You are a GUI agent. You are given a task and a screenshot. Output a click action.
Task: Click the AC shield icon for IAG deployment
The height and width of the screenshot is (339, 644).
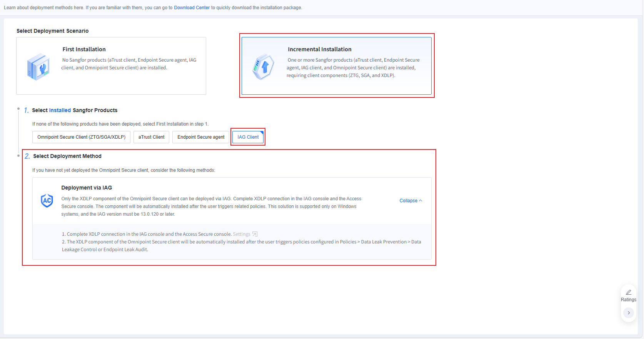pos(47,200)
